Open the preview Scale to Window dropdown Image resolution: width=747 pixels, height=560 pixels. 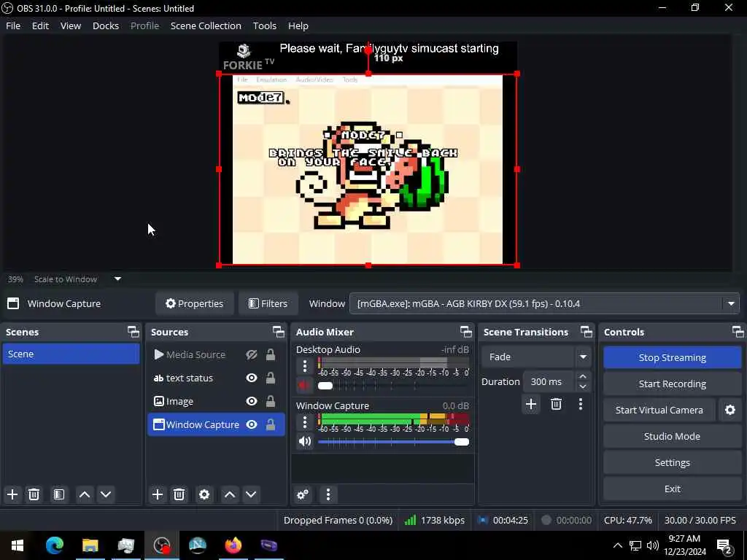(117, 279)
